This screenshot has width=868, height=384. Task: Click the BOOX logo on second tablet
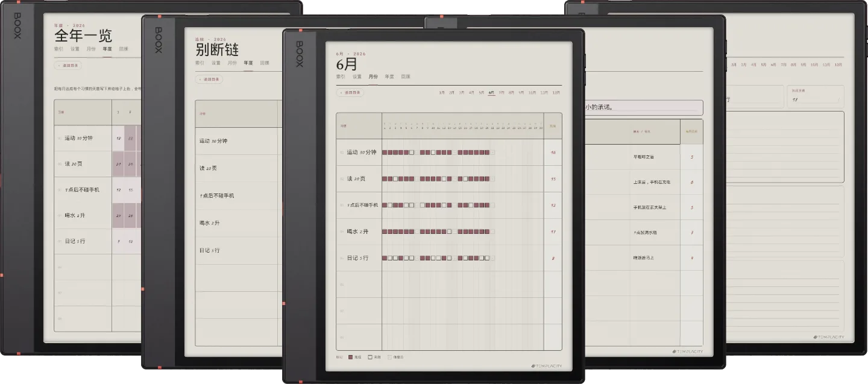pyautogui.click(x=159, y=40)
